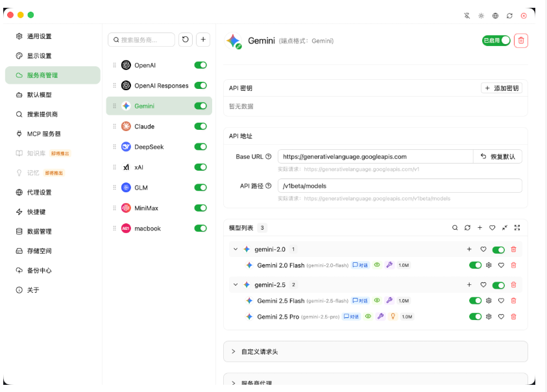This screenshot has width=547, height=392.
Task: Open settings gear for Gemini 2.0 Flash
Action: click(x=489, y=265)
